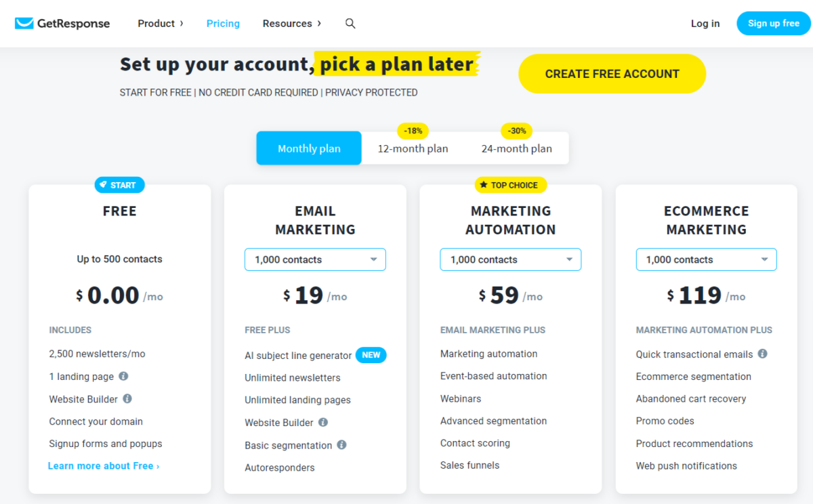Click the NEW badge on AI subject line generator
The image size is (813, 504).
pos(371,354)
